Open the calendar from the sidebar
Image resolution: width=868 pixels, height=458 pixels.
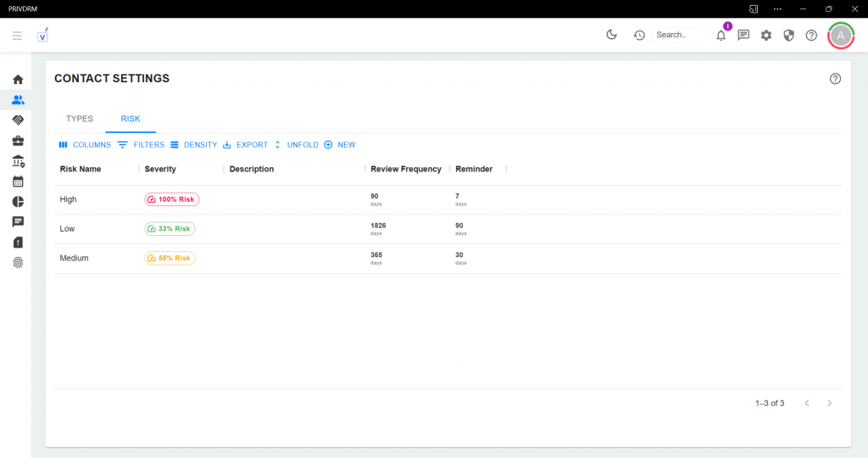pos(18,182)
